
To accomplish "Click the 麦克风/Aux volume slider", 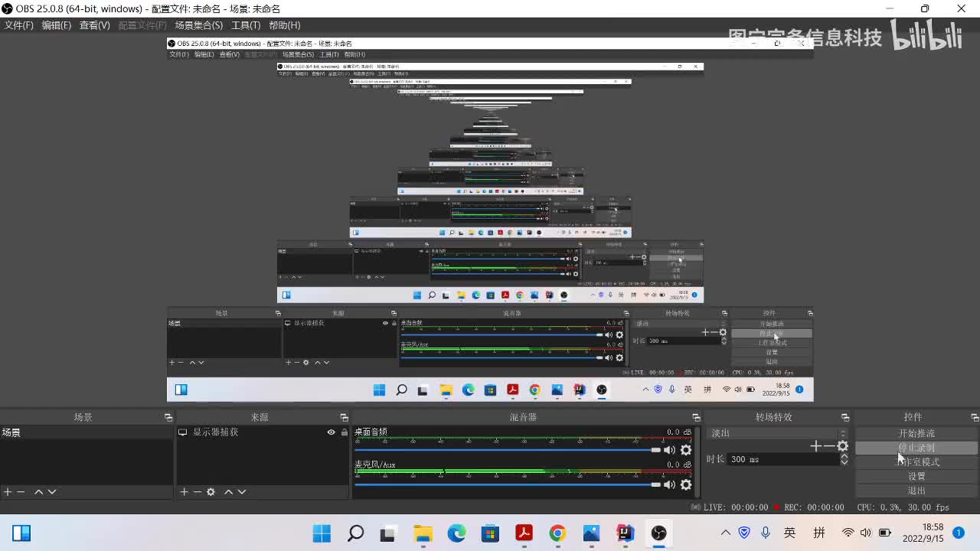I will [x=508, y=484].
